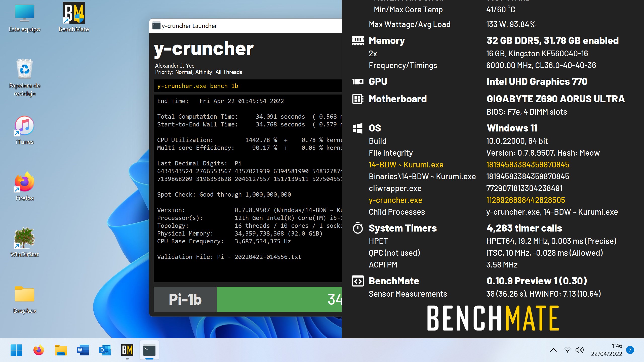Open Este equipo desktop icon
Image resolution: width=644 pixels, height=362 pixels.
pyautogui.click(x=24, y=18)
